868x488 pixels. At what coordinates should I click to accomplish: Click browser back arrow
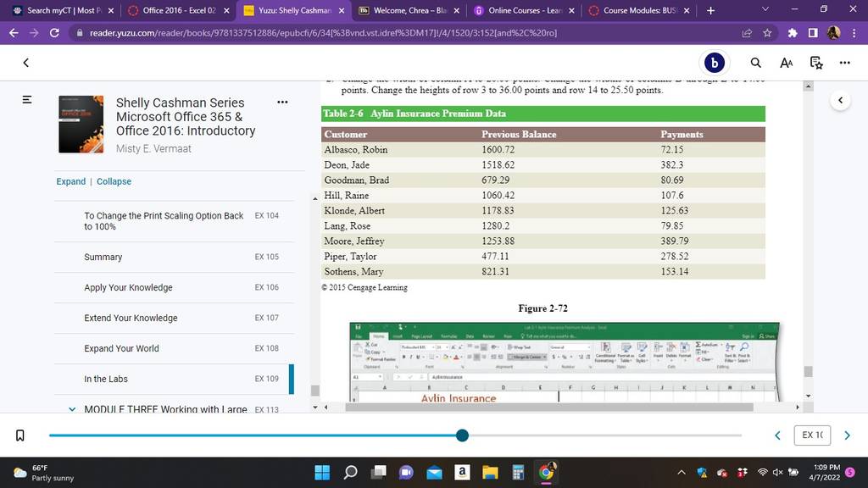click(x=14, y=33)
